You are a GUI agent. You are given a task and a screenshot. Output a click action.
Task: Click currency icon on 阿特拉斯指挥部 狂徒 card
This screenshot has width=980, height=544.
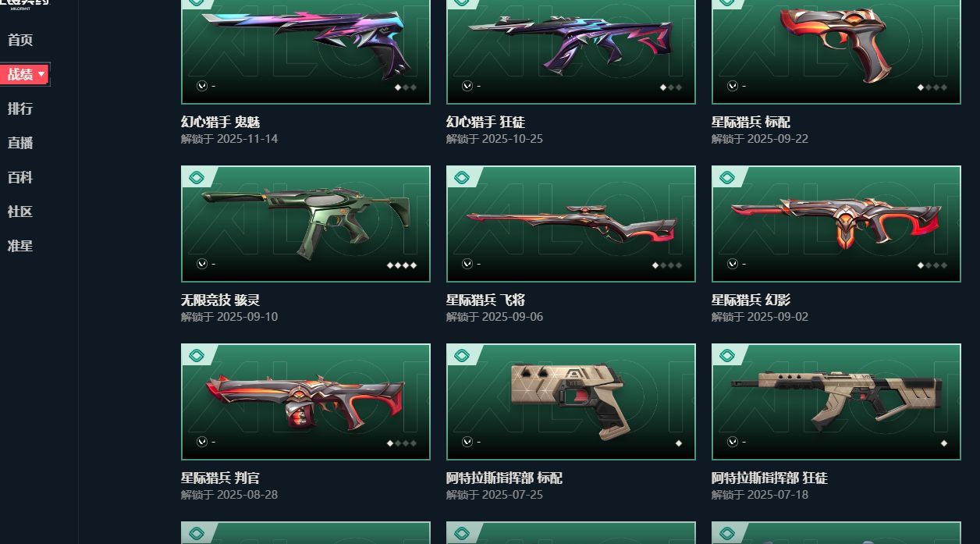(x=733, y=442)
